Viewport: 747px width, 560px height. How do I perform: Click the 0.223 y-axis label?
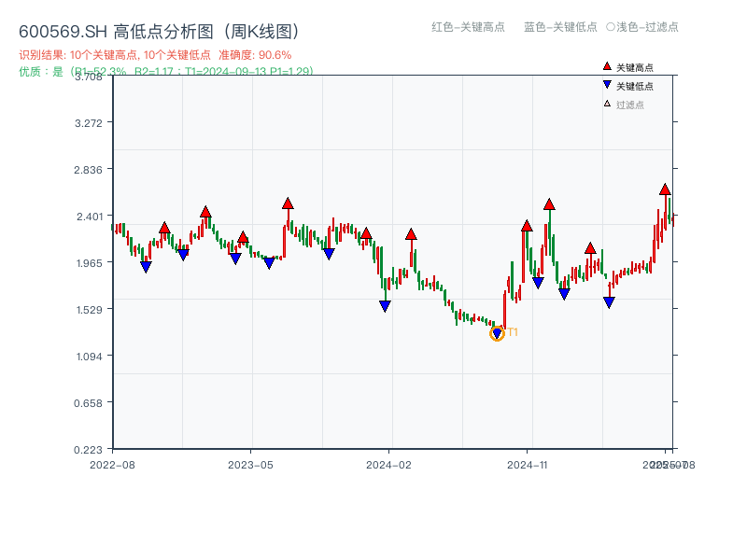click(88, 450)
